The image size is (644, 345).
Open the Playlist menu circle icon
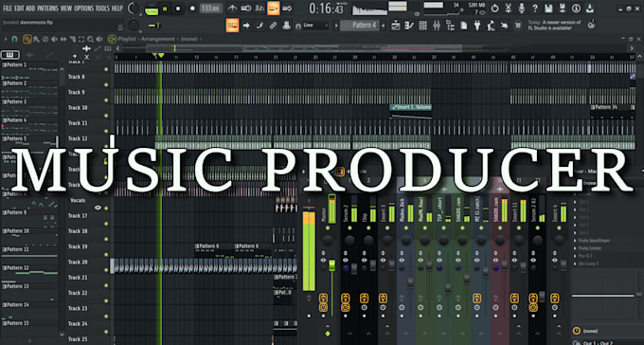coord(112,39)
